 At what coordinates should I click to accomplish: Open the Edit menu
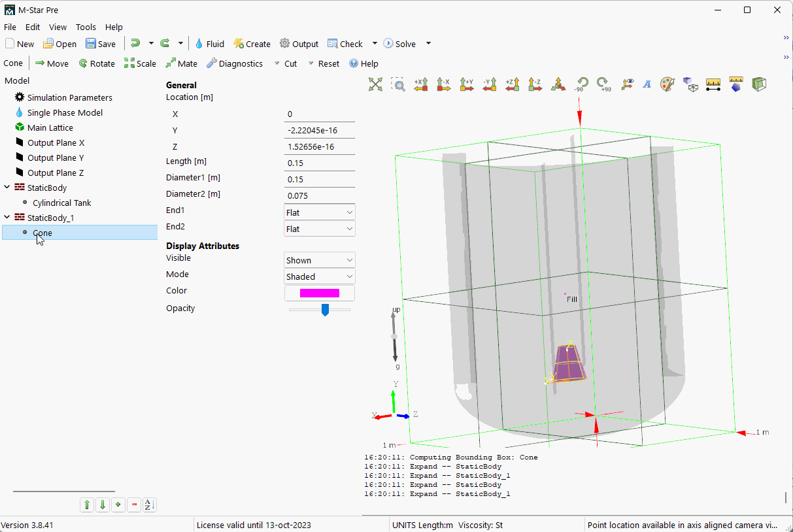pyautogui.click(x=33, y=27)
